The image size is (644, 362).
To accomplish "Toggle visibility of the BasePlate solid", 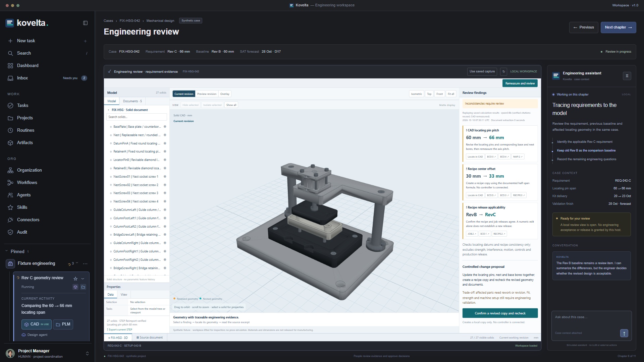I will (165, 127).
